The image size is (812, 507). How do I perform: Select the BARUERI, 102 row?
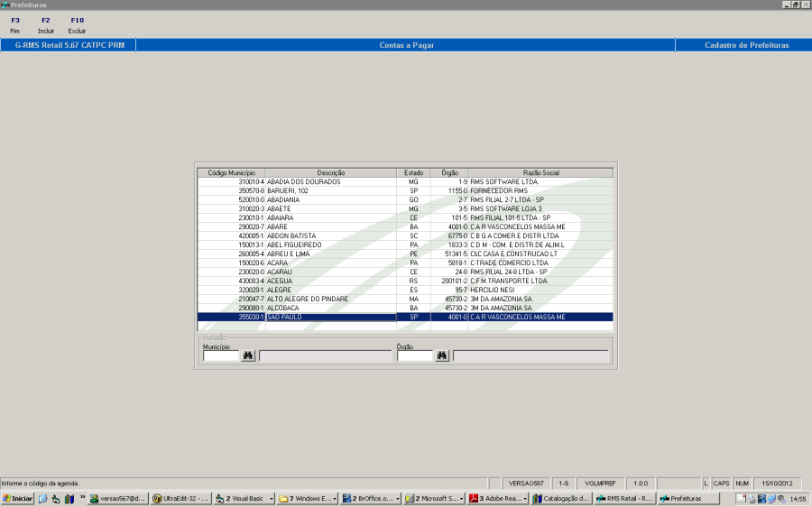coord(405,191)
